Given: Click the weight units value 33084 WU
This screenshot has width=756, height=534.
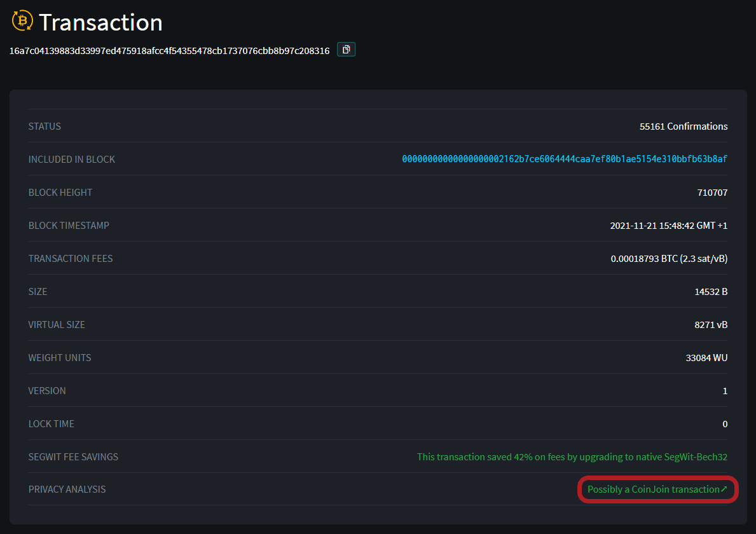Looking at the screenshot, I should tap(706, 358).
